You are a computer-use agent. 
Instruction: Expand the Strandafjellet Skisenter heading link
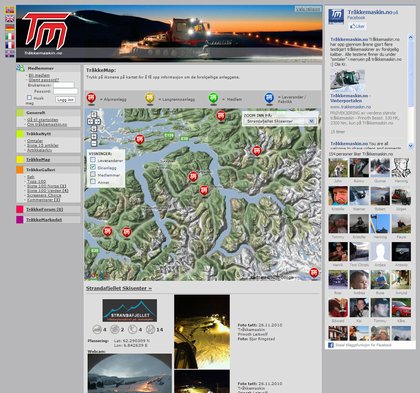119,288
